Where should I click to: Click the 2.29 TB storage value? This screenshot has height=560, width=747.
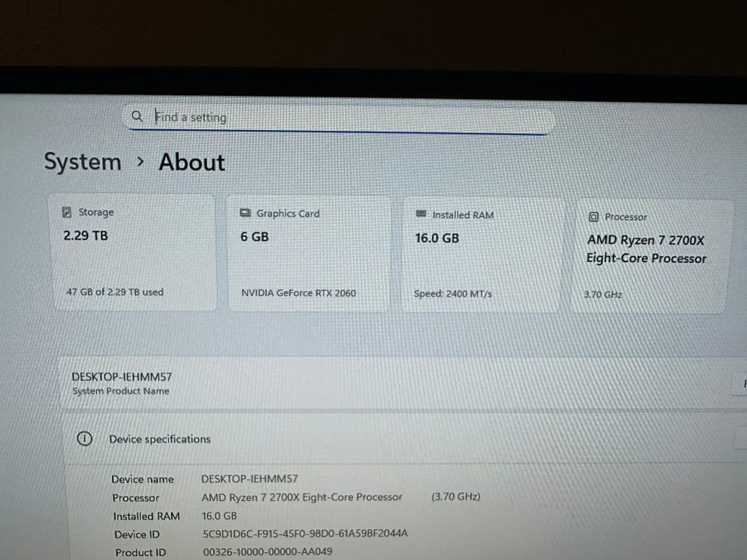[86, 236]
